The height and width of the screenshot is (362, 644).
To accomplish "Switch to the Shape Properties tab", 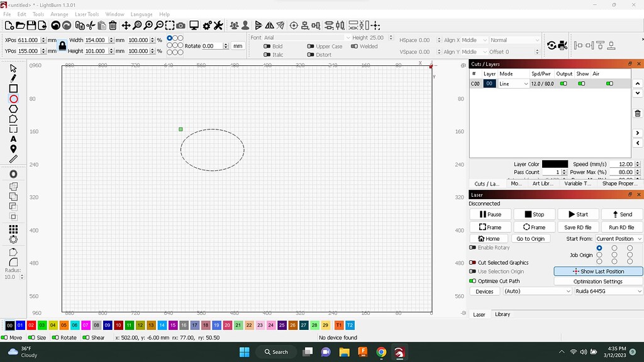I will point(619,184).
